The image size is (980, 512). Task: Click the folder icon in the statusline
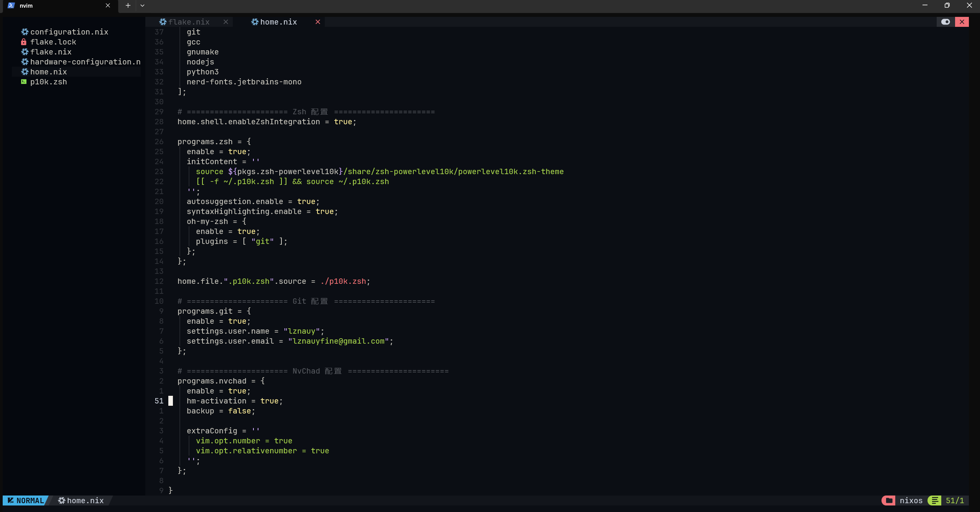coord(888,500)
